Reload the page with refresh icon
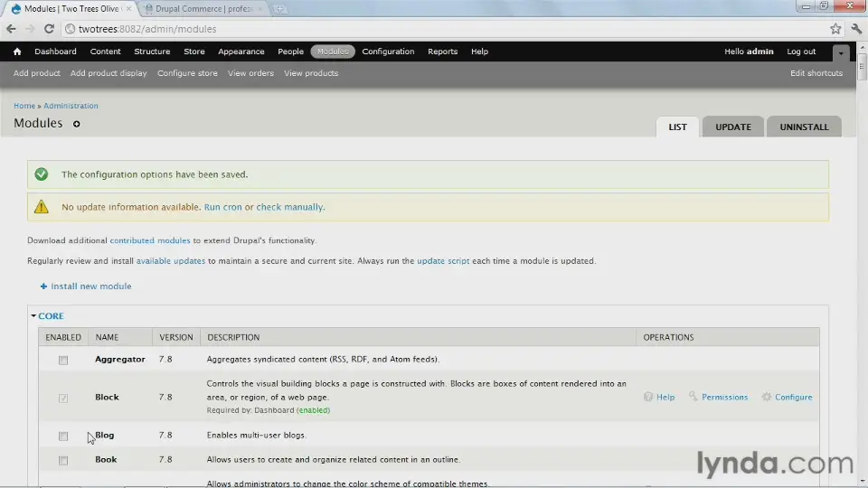Image resolution: width=868 pixels, height=488 pixels. 49,29
